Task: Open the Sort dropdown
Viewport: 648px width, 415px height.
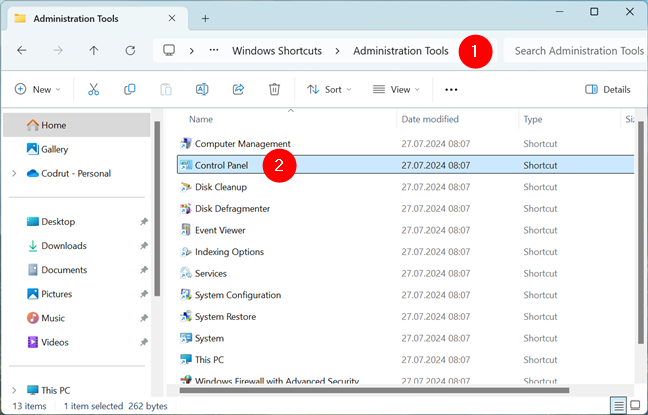Action: (329, 89)
